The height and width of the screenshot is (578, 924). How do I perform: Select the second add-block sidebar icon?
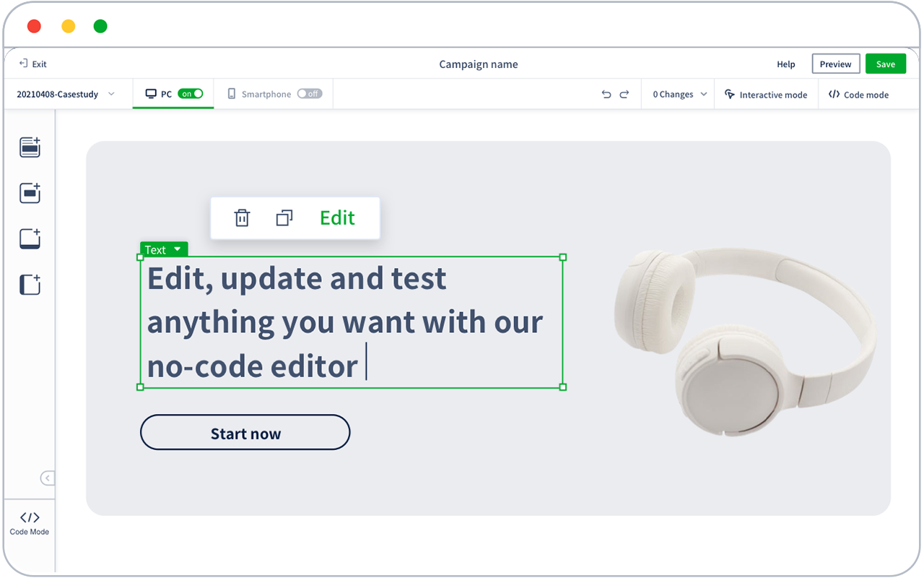point(30,193)
